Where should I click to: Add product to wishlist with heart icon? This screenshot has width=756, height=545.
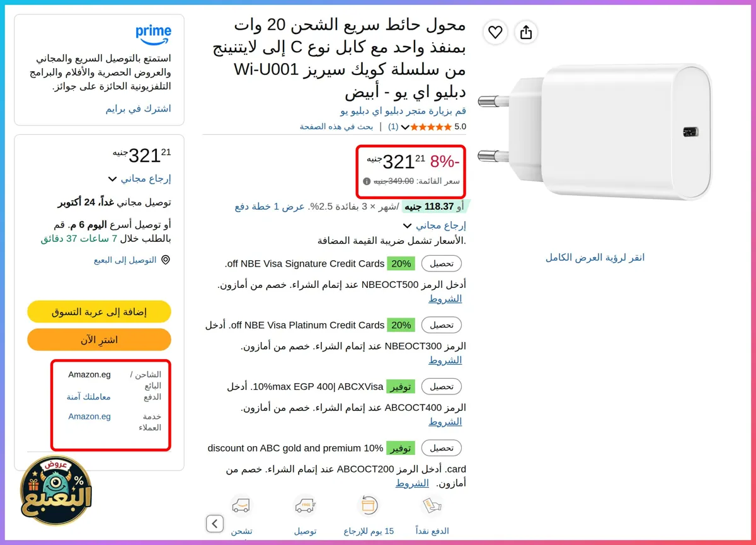[x=495, y=32]
